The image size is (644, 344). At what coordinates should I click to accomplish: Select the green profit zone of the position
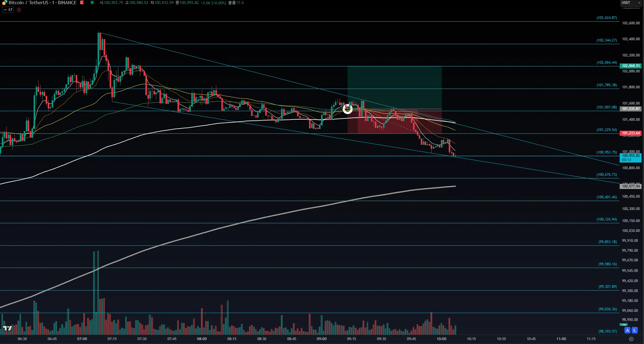(394, 87)
